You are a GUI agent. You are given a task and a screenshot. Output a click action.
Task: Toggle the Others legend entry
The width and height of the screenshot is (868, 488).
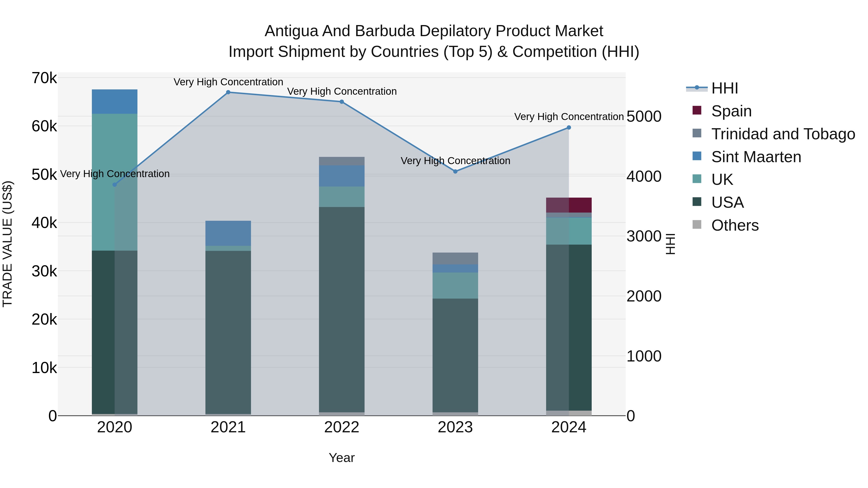click(725, 225)
